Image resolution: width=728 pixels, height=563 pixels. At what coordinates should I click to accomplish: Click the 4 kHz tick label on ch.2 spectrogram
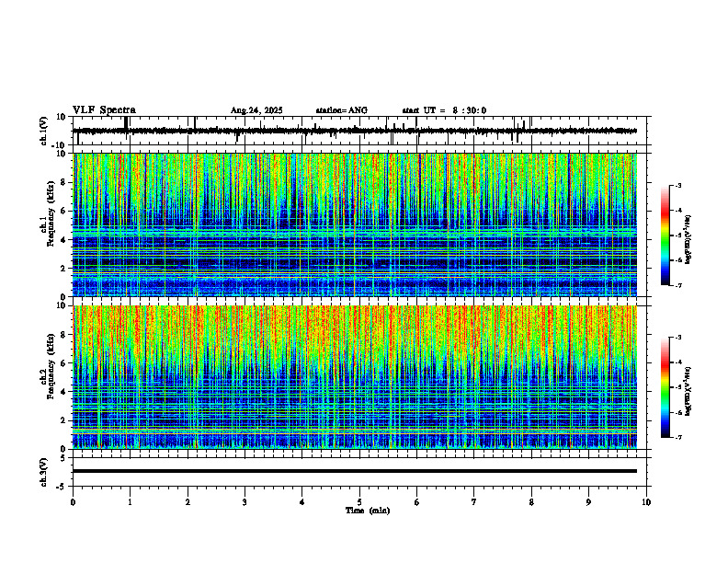point(64,392)
